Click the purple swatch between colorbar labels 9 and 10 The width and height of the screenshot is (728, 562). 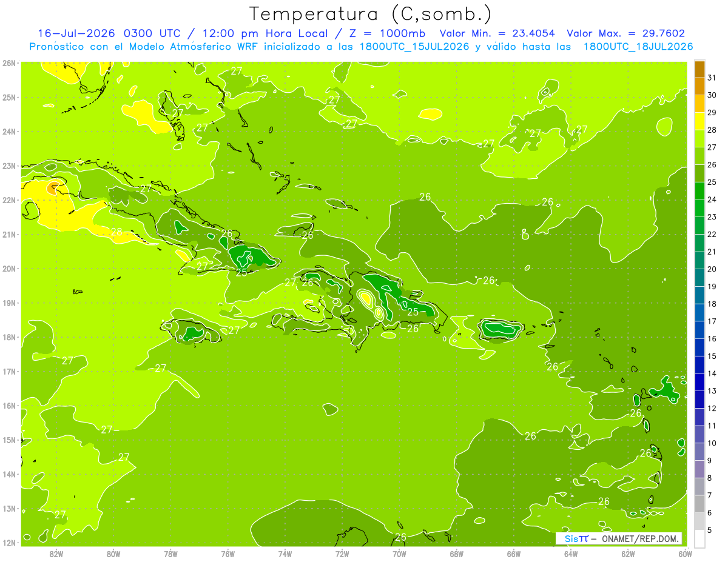point(699,452)
